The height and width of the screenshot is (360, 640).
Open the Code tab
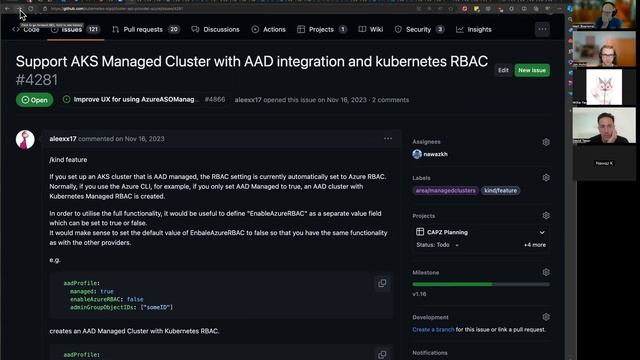26,29
